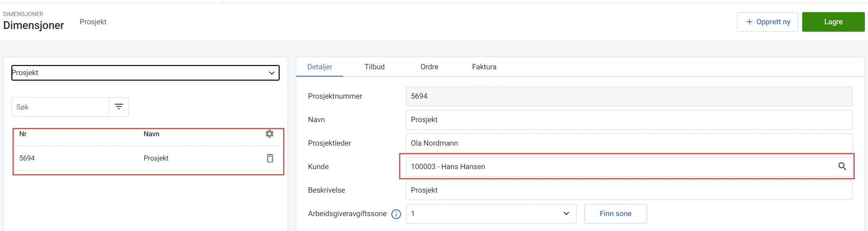Open the Faktura tab

[484, 67]
